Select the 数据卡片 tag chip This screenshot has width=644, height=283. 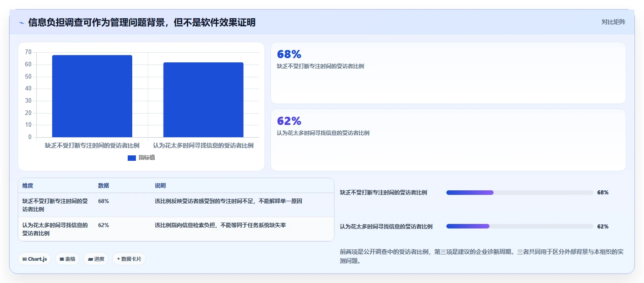coord(129,259)
